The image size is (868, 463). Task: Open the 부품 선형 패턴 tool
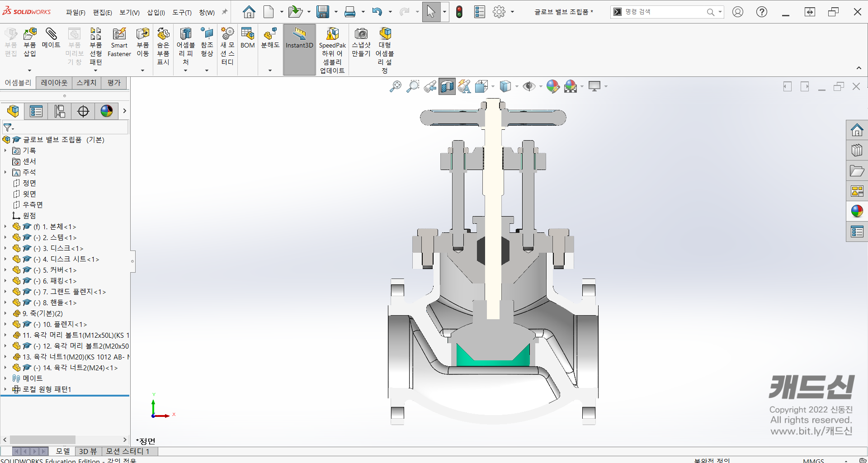[95, 34]
